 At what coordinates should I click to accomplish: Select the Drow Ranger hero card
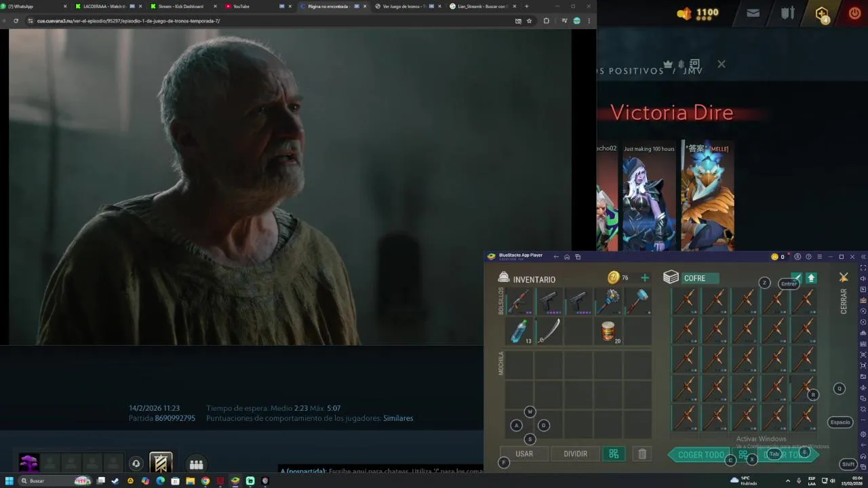[649, 197]
